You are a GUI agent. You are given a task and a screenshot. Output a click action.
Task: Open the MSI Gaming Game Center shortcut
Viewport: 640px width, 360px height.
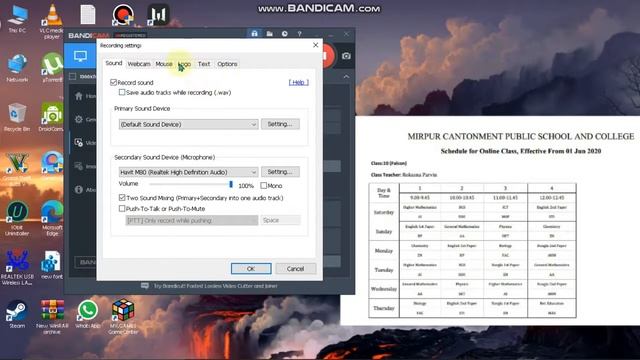pos(123,317)
